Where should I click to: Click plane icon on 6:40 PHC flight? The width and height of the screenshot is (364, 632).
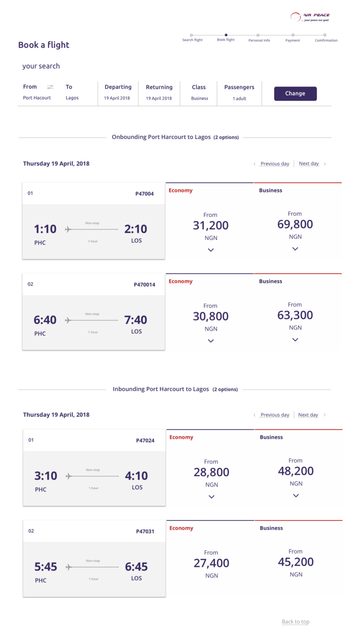(x=68, y=320)
